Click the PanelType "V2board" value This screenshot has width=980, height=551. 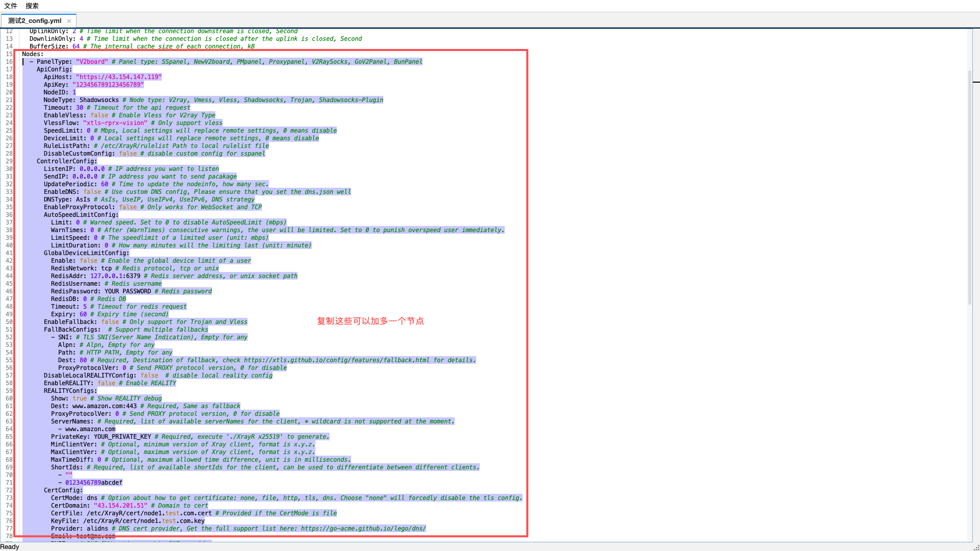click(92, 62)
